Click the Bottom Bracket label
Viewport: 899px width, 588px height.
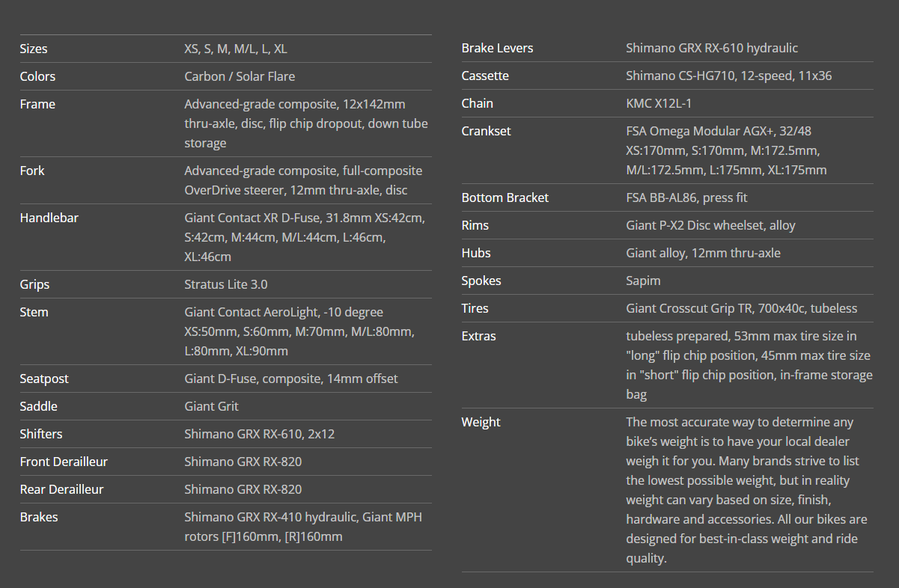click(x=505, y=197)
